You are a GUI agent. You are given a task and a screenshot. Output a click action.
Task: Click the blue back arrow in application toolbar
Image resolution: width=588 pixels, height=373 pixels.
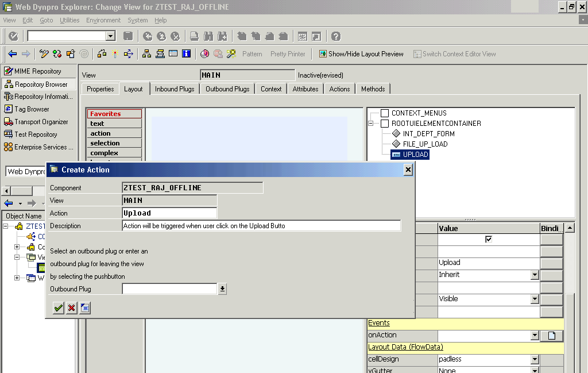12,54
